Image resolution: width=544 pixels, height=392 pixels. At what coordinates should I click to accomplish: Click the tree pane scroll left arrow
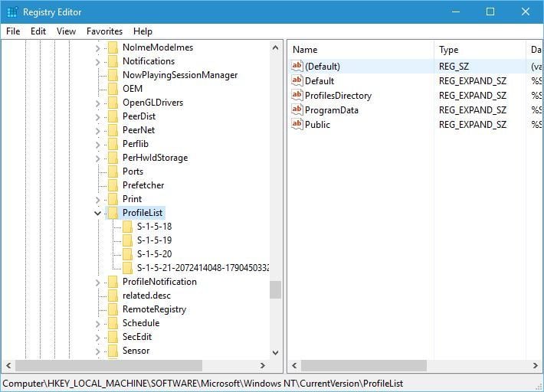8,365
